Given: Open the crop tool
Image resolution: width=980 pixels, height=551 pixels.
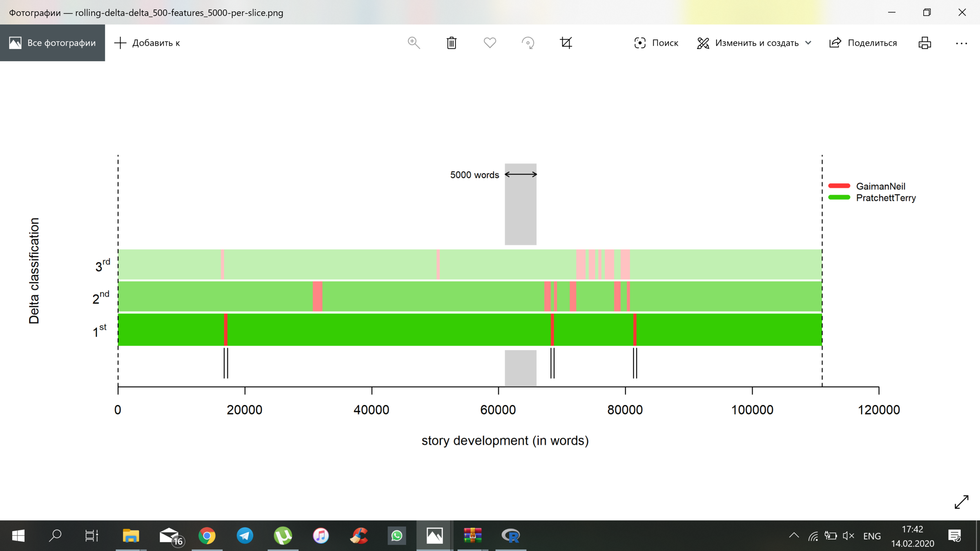Looking at the screenshot, I should [566, 43].
